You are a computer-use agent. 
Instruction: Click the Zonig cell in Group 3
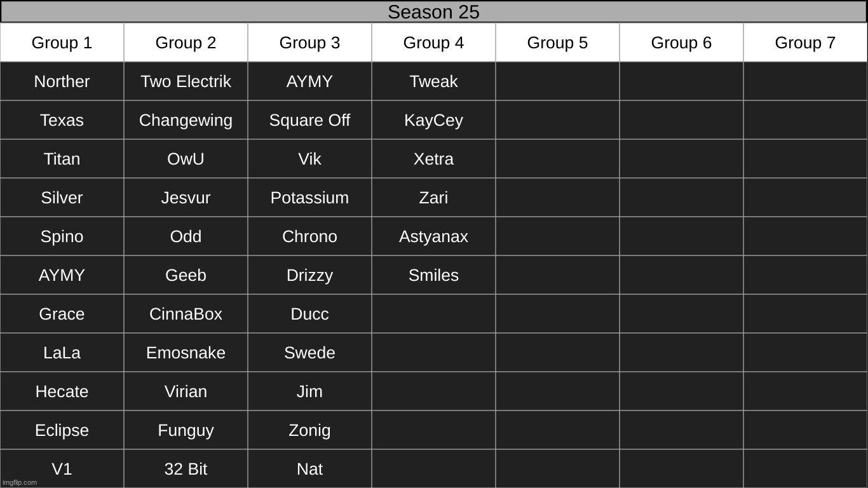pos(309,430)
